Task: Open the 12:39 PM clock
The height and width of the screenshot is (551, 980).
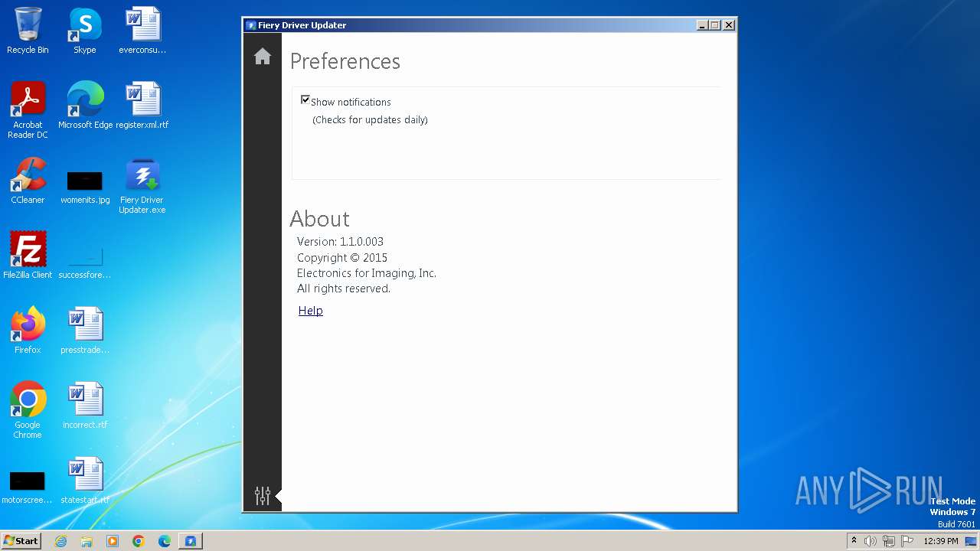Action: [x=941, y=541]
